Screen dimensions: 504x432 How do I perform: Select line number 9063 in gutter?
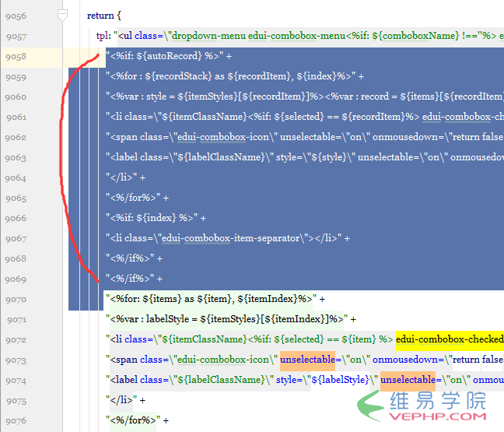coord(16,157)
